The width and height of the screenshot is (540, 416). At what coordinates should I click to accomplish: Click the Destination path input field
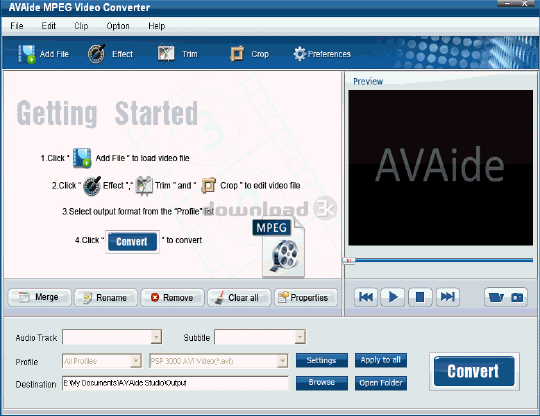(175, 383)
